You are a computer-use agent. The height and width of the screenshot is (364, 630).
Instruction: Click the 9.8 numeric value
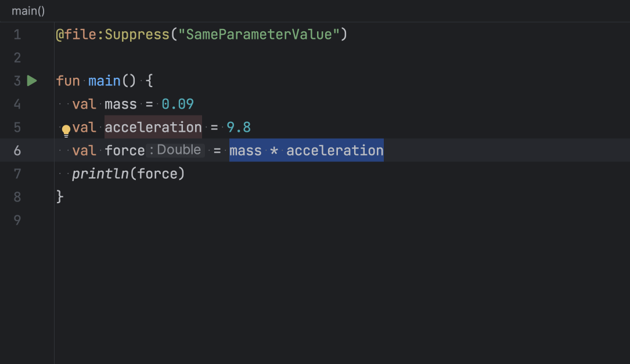pyautogui.click(x=239, y=127)
